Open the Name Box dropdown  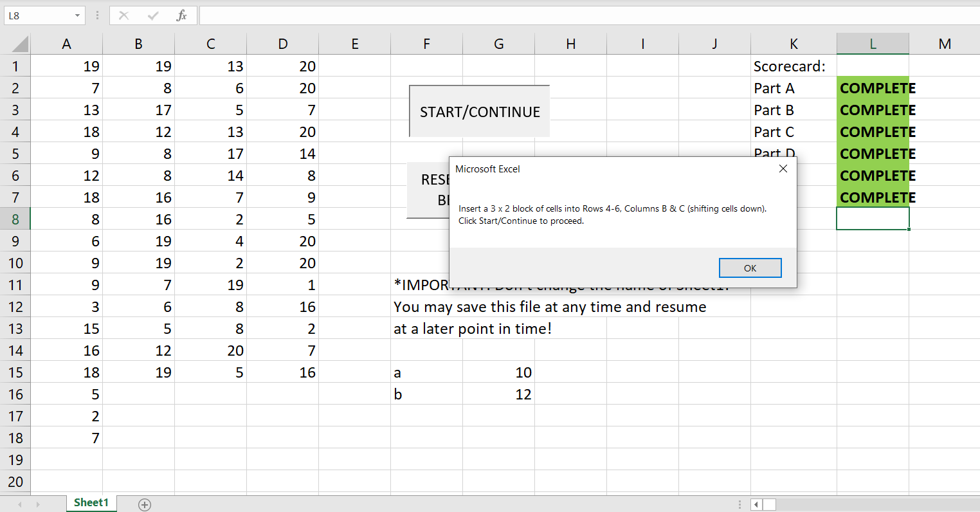tap(78, 15)
